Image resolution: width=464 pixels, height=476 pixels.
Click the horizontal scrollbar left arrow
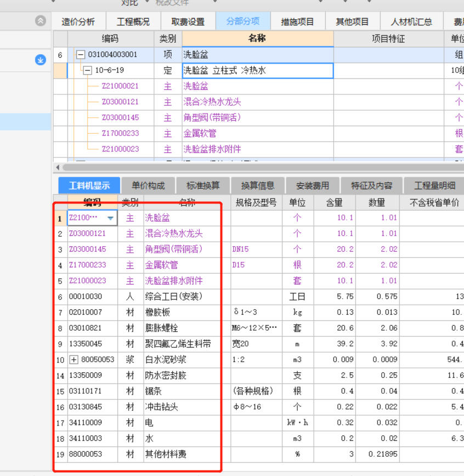58,167
